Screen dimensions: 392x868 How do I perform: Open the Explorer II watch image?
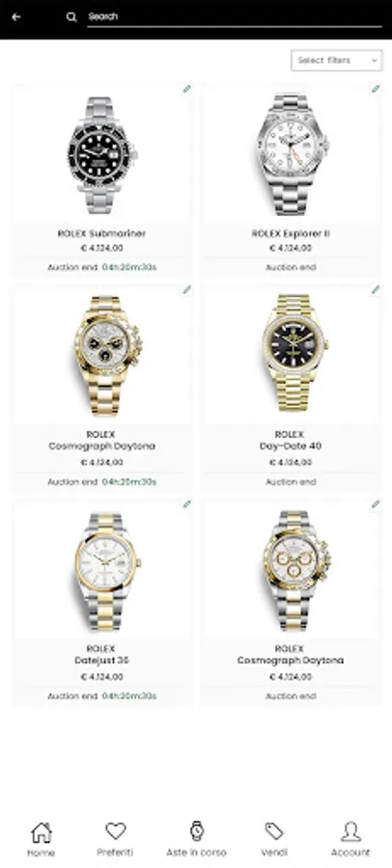[293, 154]
